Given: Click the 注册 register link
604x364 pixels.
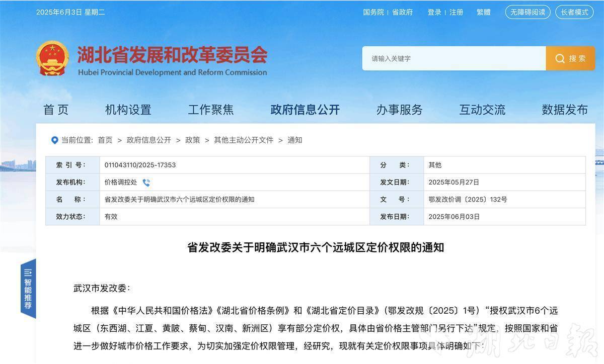Looking at the screenshot, I should [457, 12].
